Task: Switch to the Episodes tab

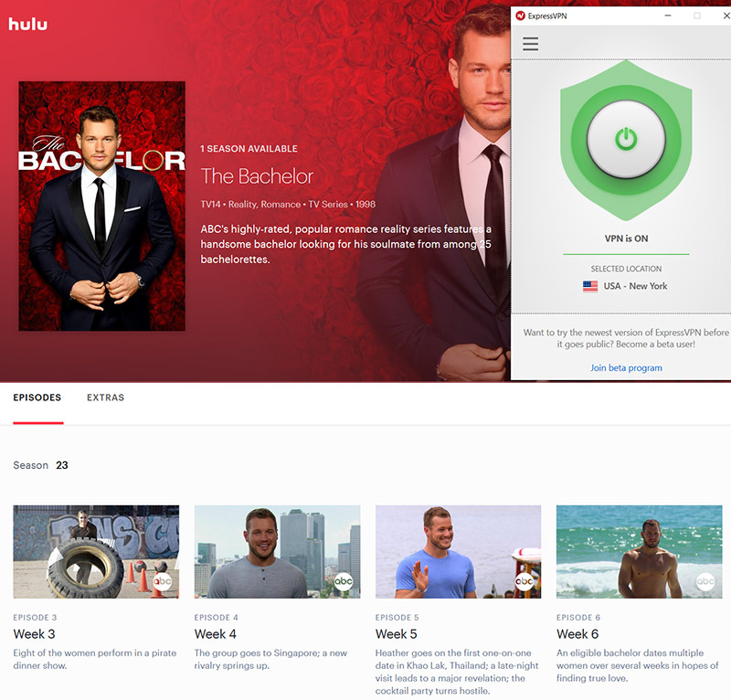Action: click(x=37, y=398)
